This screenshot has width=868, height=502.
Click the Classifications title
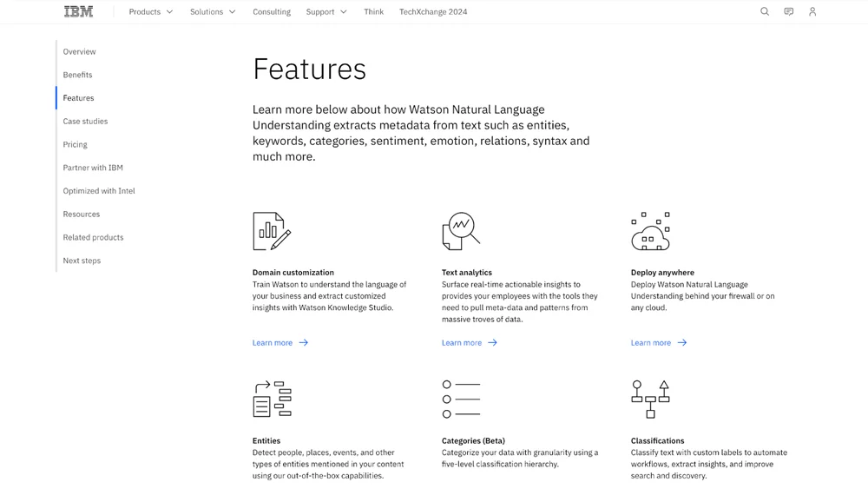(x=658, y=441)
